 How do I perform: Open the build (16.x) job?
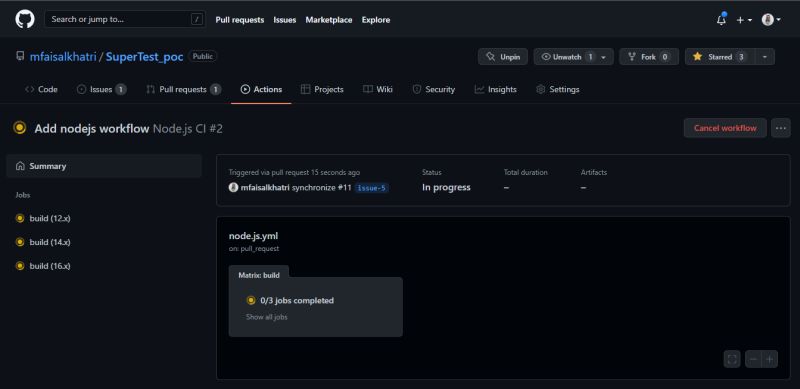tap(50, 266)
